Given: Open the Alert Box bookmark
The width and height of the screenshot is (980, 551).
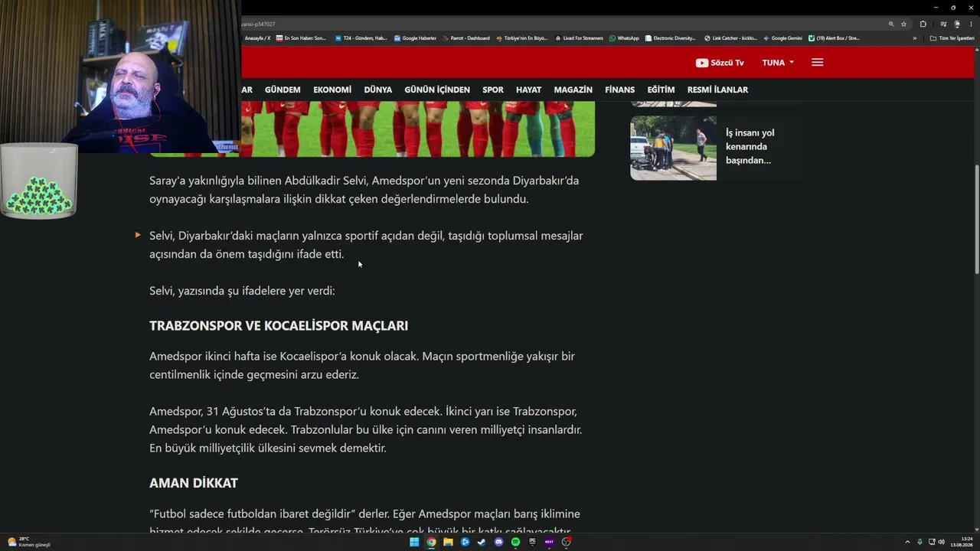Looking at the screenshot, I should (x=834, y=38).
